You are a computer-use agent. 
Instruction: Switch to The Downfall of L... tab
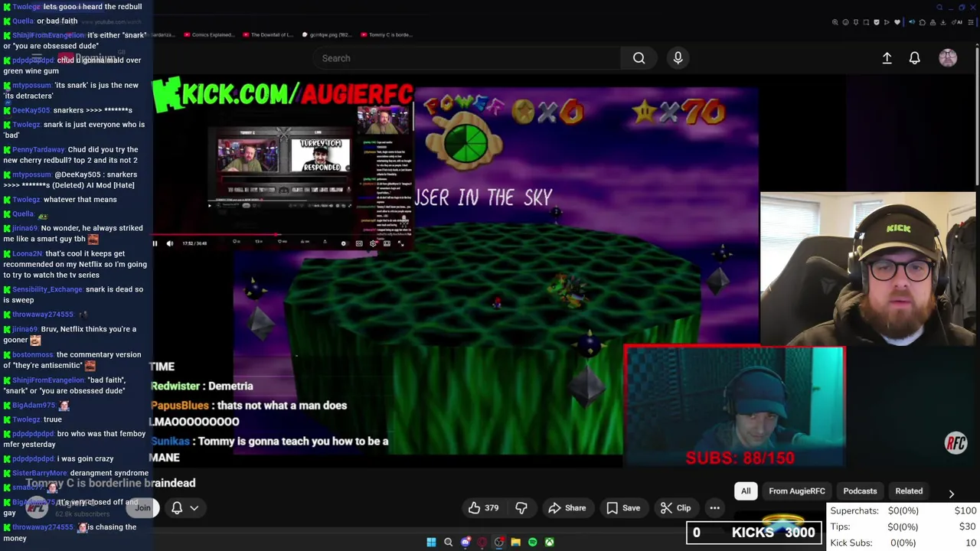pos(268,34)
